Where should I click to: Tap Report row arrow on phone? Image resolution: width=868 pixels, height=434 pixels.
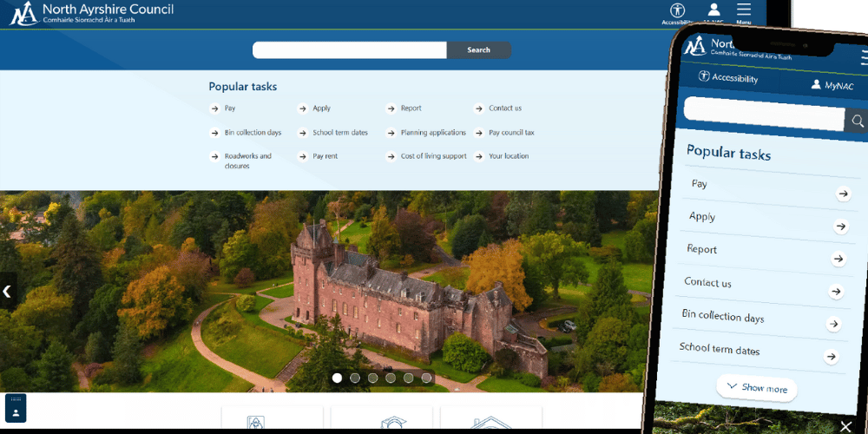pyautogui.click(x=838, y=259)
